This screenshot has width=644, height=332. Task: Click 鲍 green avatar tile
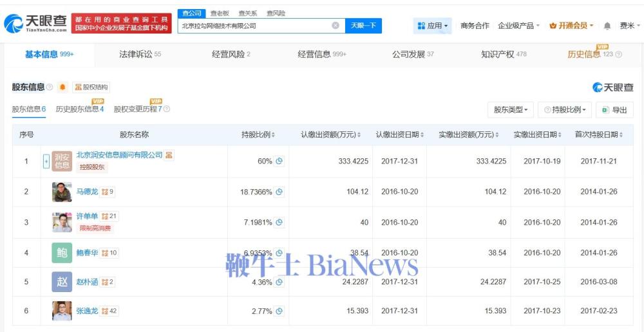coord(62,253)
